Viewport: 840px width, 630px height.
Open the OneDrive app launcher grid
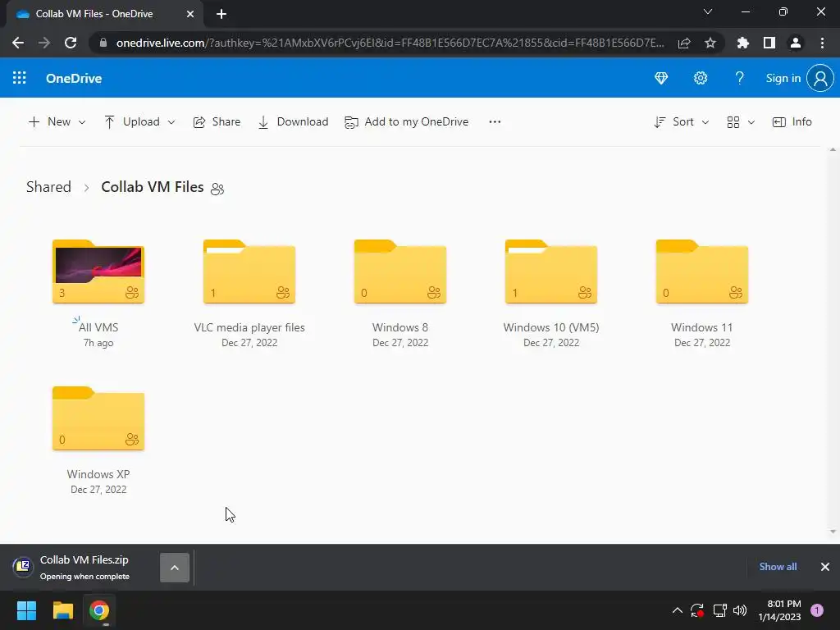20,78
